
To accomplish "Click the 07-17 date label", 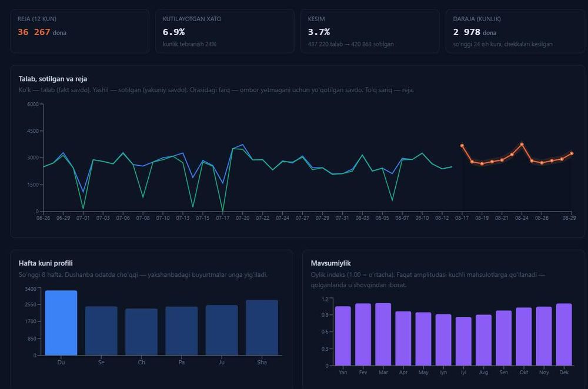I will point(223,218).
